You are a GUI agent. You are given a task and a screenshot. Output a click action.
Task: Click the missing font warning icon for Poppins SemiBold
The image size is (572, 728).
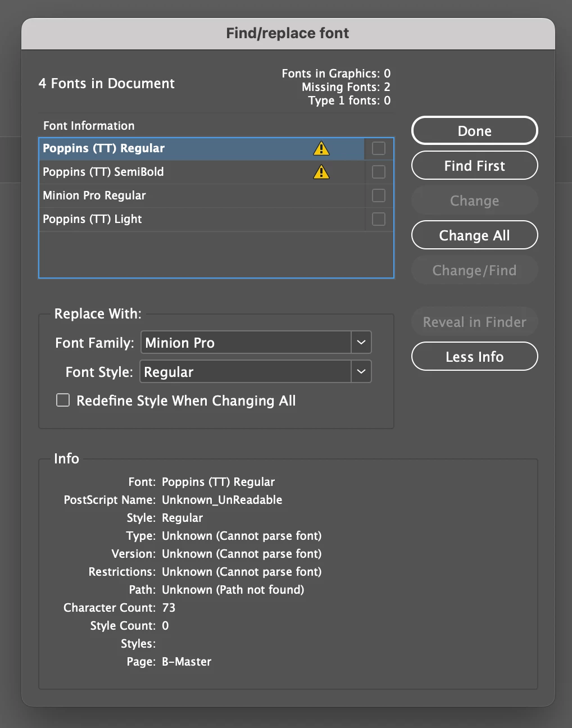[x=321, y=172]
